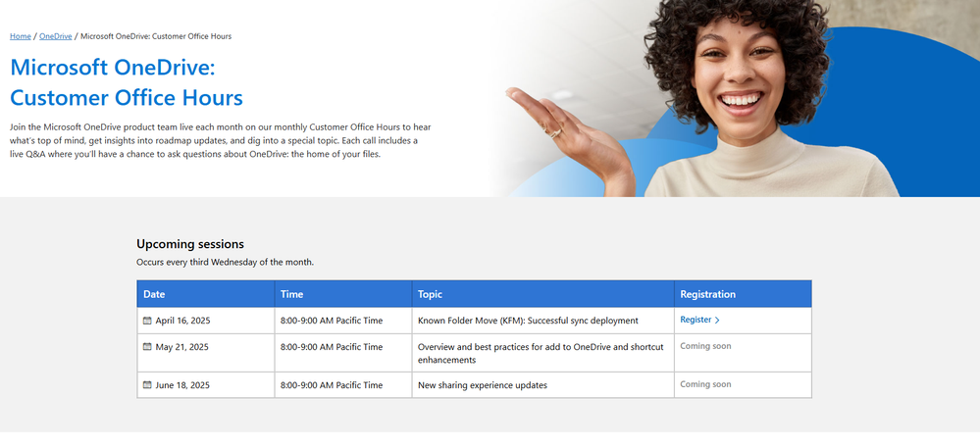Click the Known Folder Move (KFM) topic
This screenshot has height=448, width=980.
pyautogui.click(x=528, y=321)
